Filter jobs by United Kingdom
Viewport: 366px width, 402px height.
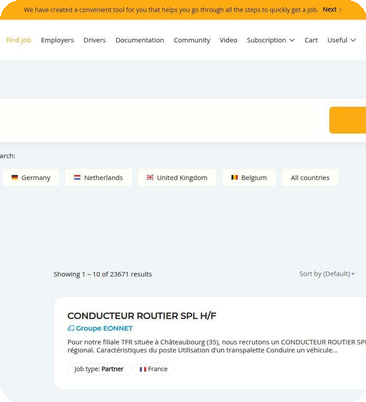click(x=177, y=177)
